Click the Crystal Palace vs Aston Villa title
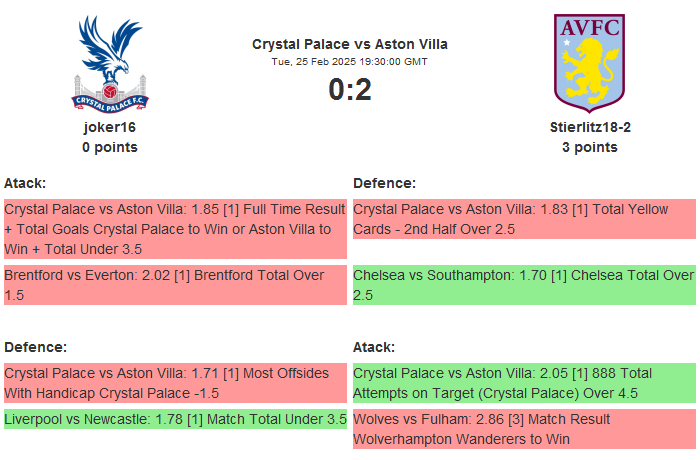The width and height of the screenshot is (700, 460). pyautogui.click(x=350, y=44)
